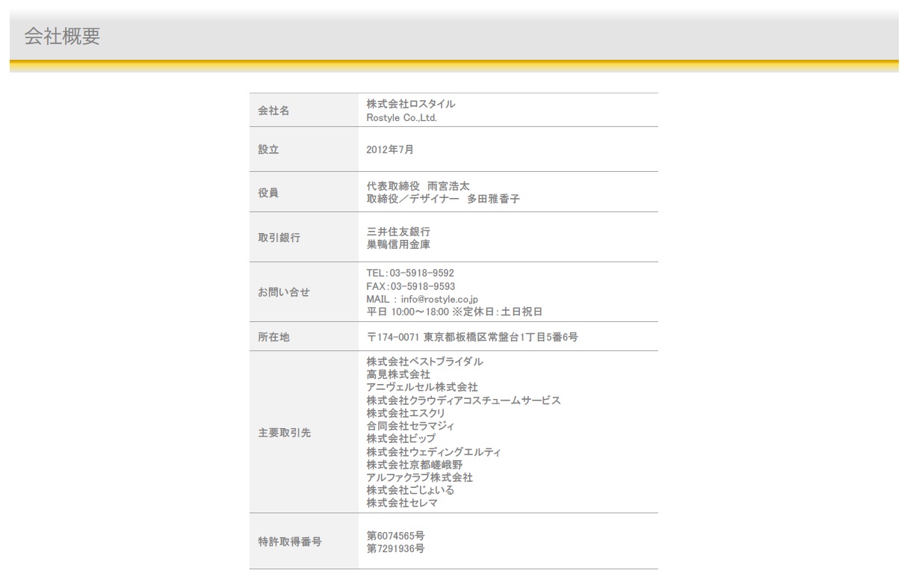Click the client 株式会社ウェディングエルティ
The width and height of the screenshot is (910, 588).
click(x=434, y=452)
